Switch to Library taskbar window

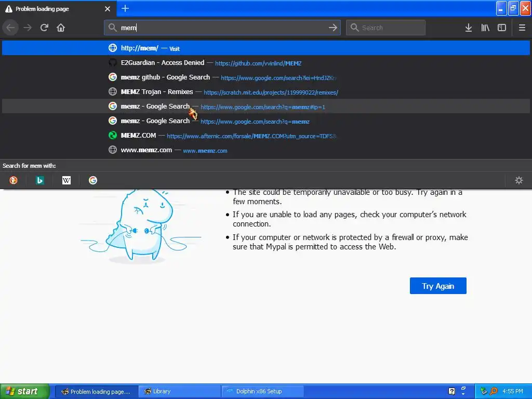179,391
